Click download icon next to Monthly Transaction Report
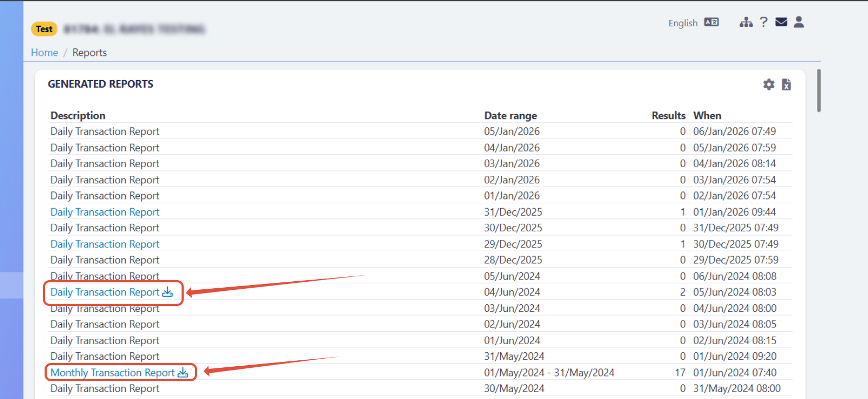The image size is (868, 399). coord(183,373)
